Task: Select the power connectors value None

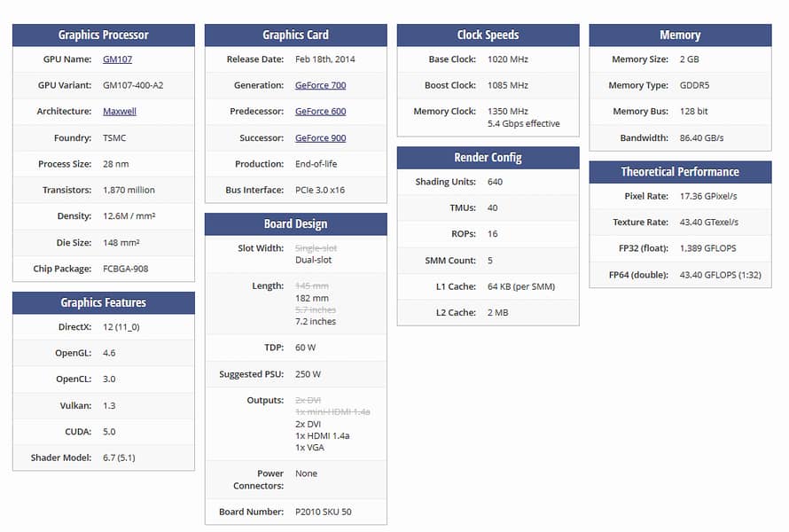Action: (x=306, y=473)
